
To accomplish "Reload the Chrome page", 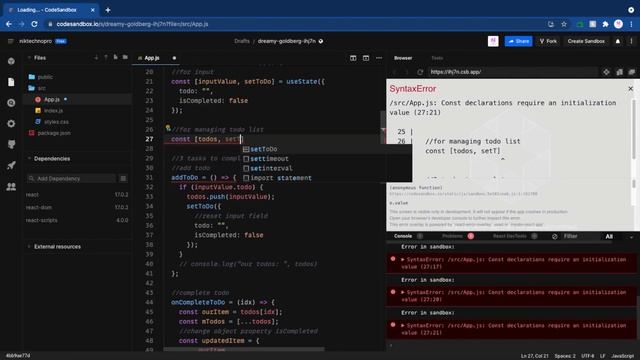I will click(34, 24).
